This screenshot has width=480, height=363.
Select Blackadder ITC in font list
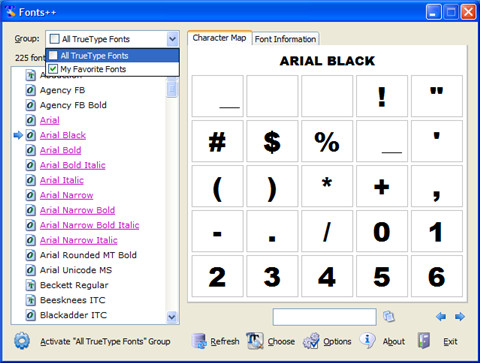73,315
